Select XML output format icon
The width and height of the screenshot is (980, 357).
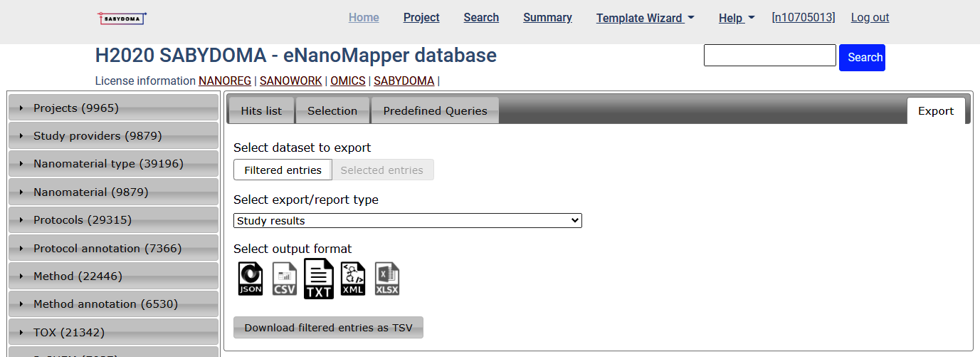tap(353, 279)
